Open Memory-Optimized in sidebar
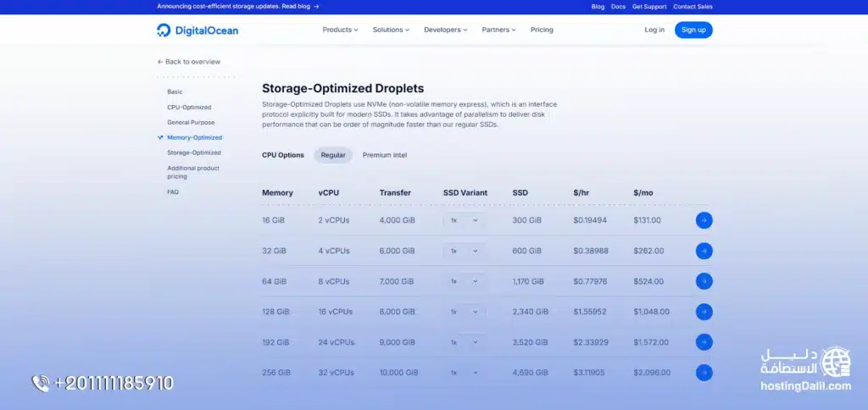Viewport: 868px width, 410px height. 194,137
